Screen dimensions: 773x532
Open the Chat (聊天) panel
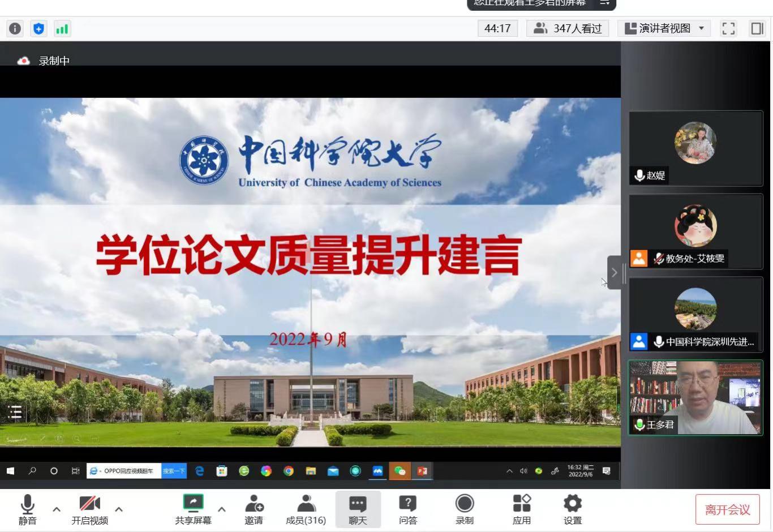pyautogui.click(x=358, y=509)
